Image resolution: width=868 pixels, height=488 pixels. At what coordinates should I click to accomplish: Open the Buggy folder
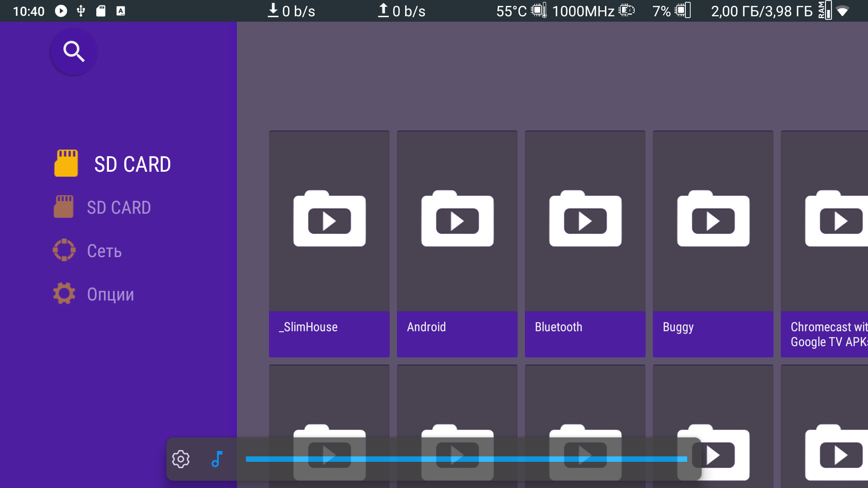point(713,244)
